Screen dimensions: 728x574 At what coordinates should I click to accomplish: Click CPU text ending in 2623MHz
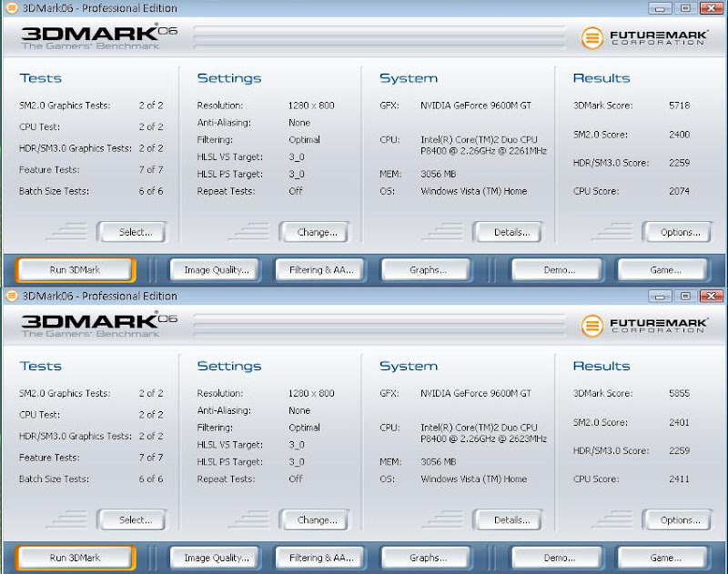point(483,433)
